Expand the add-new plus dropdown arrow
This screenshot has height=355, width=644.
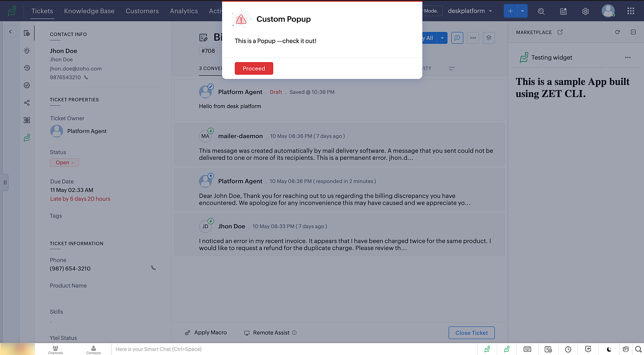point(522,11)
